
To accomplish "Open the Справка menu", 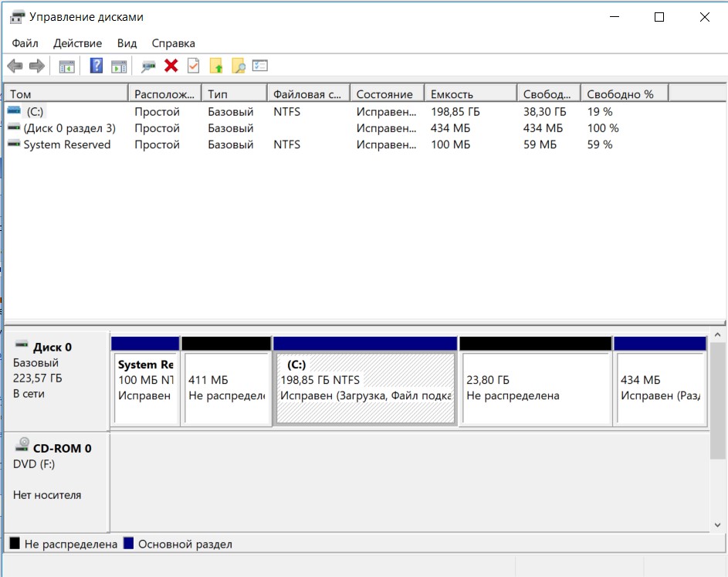I will [x=173, y=43].
